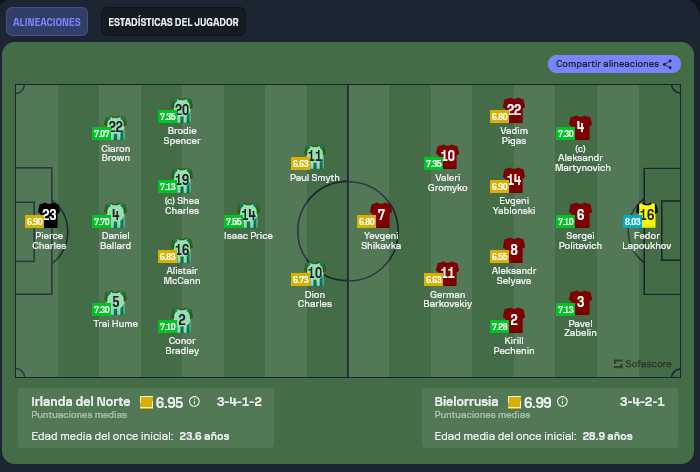Click the Aleksandr Martynovich name label
This screenshot has width=700, height=472.
pos(580,163)
